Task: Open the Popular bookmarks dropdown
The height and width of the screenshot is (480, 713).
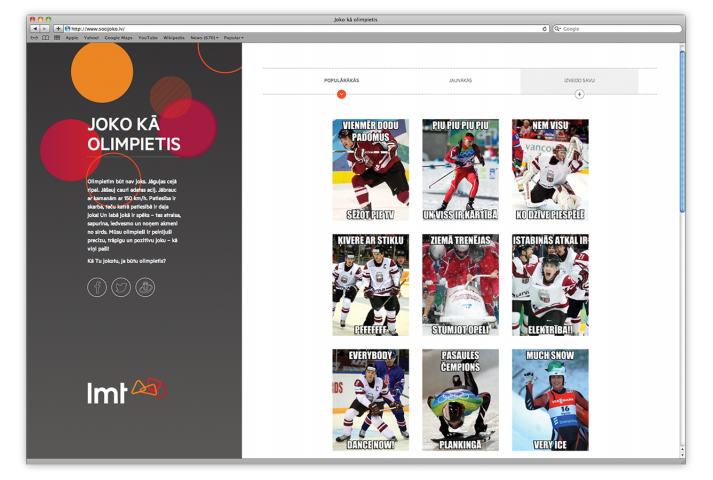Action: (x=232, y=37)
